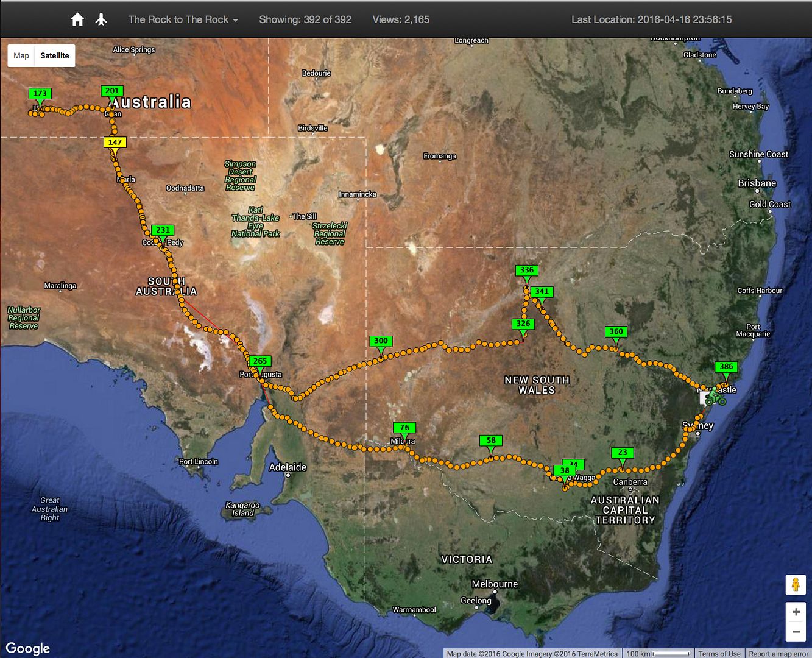
Task: Click the Birdsville map label
Action: pyautogui.click(x=313, y=128)
